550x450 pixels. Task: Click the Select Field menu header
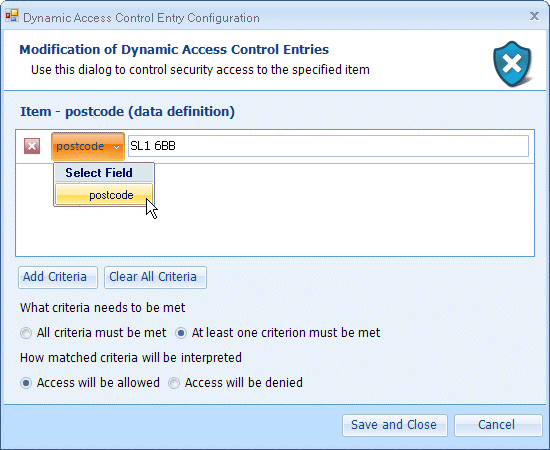(99, 173)
